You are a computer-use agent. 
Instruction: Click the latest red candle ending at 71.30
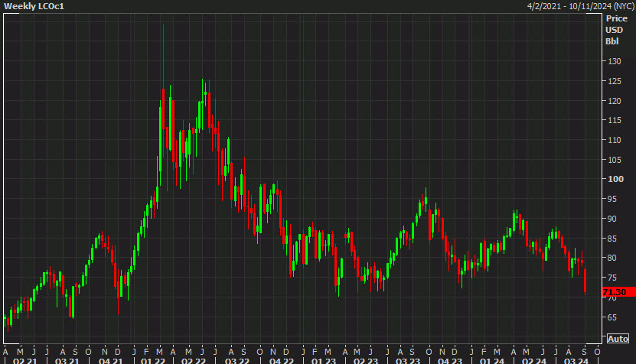(585, 281)
